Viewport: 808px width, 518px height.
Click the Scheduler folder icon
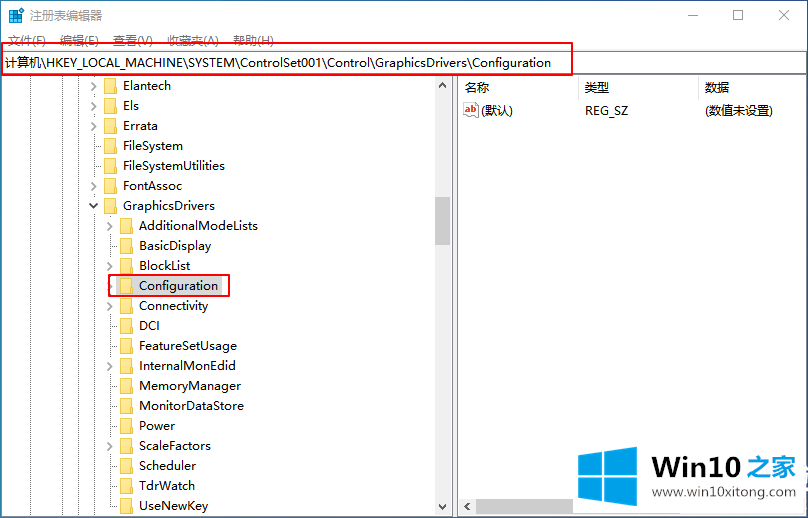(x=126, y=466)
